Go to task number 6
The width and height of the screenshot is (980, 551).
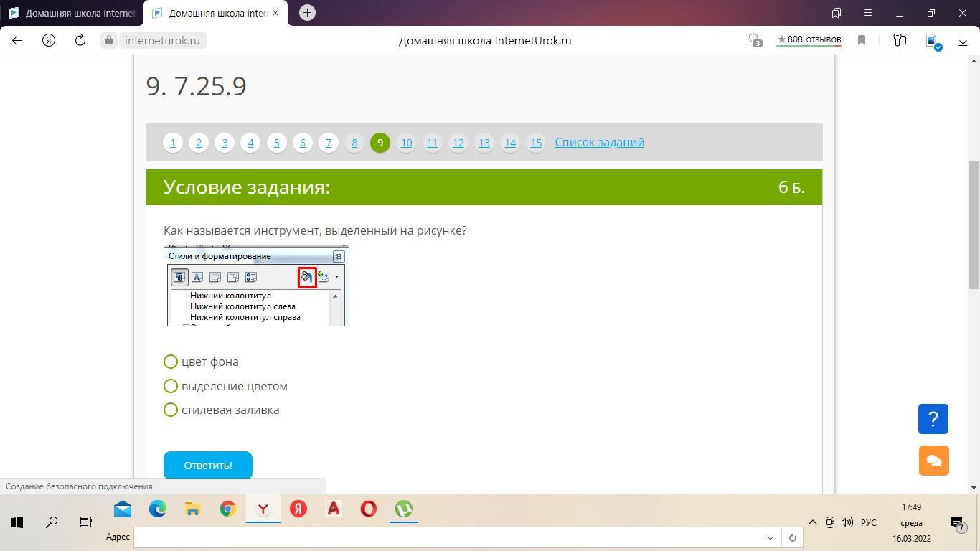[303, 143]
